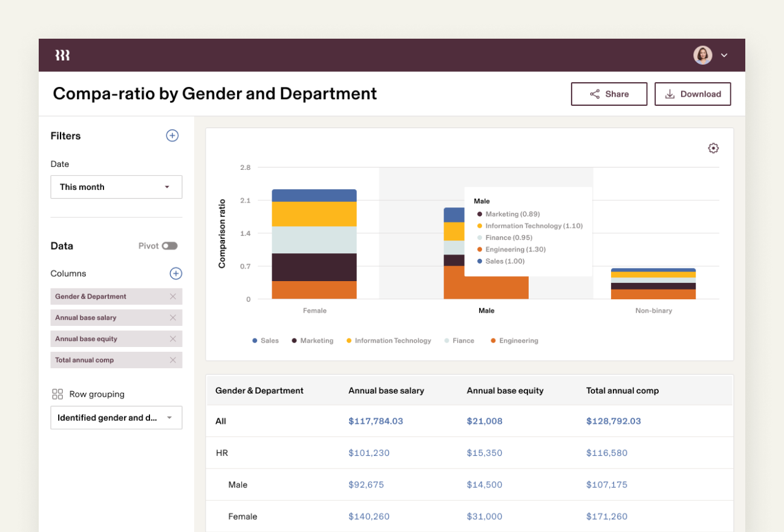Select the Total annual comp column chip
784x532 pixels.
[x=116, y=360]
